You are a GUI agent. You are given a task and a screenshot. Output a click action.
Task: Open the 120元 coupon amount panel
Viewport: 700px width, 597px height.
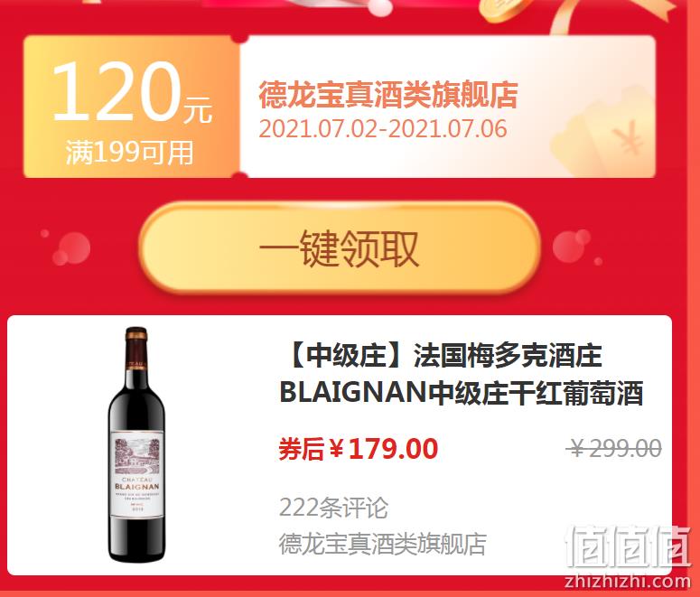point(132,107)
